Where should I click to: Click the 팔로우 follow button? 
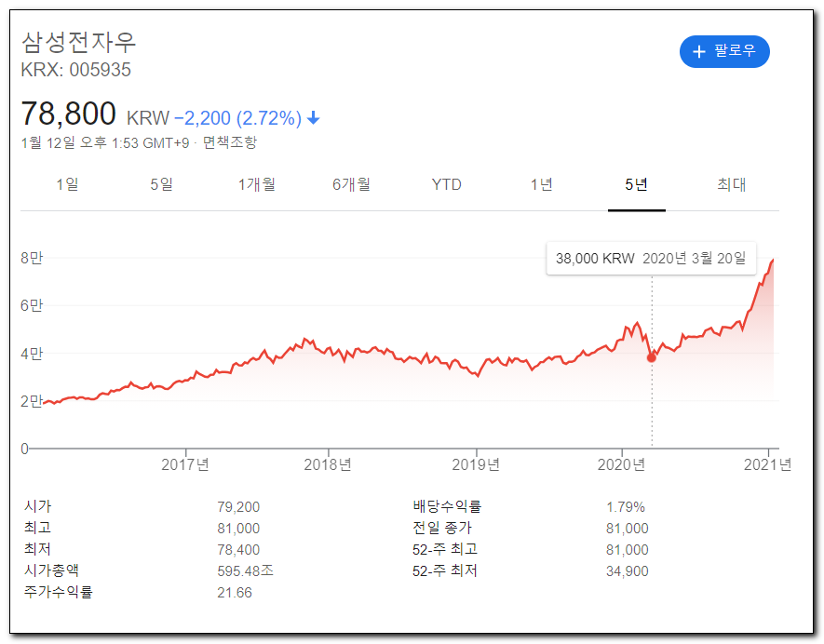coord(724,51)
